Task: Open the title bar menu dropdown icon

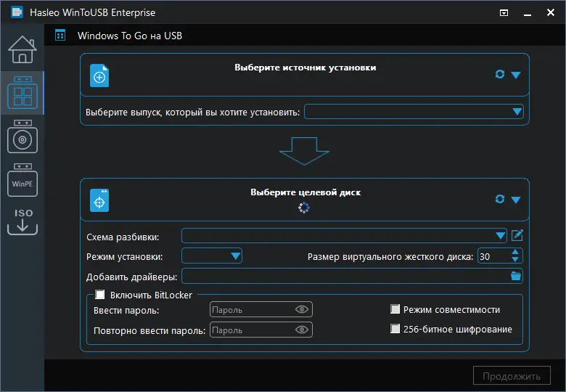Action: pyautogui.click(x=504, y=13)
